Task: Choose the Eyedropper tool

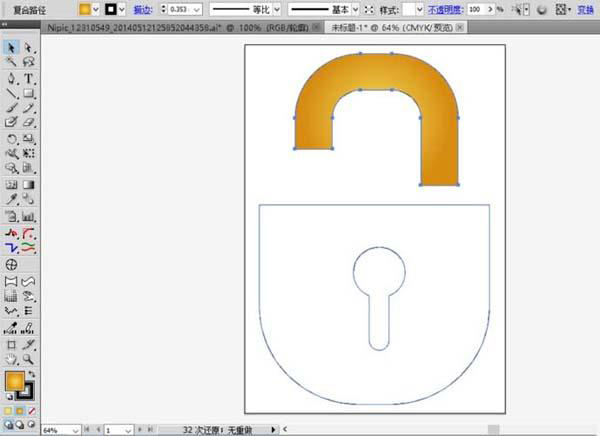Action: 11,199
